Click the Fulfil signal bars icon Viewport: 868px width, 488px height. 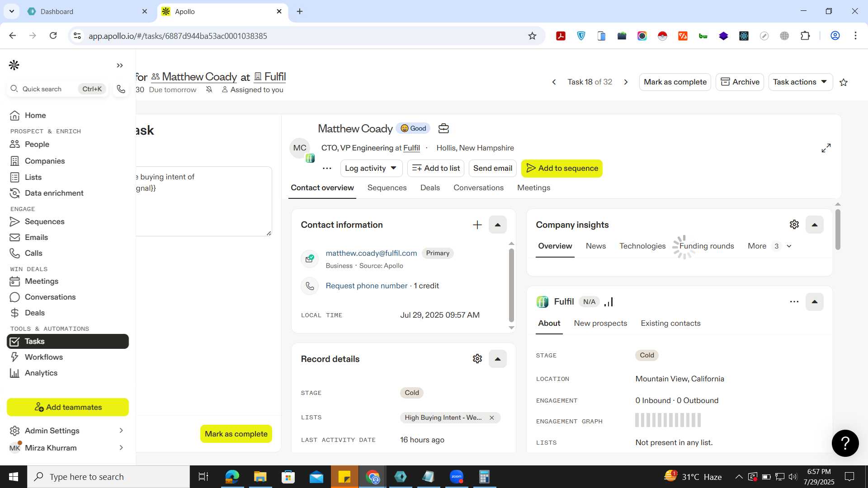click(x=609, y=302)
